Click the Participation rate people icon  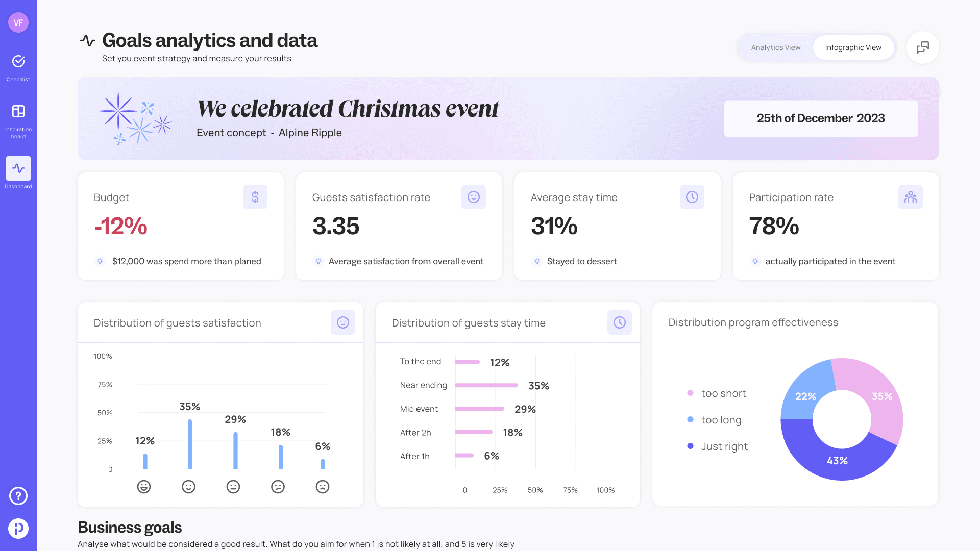coord(910,197)
